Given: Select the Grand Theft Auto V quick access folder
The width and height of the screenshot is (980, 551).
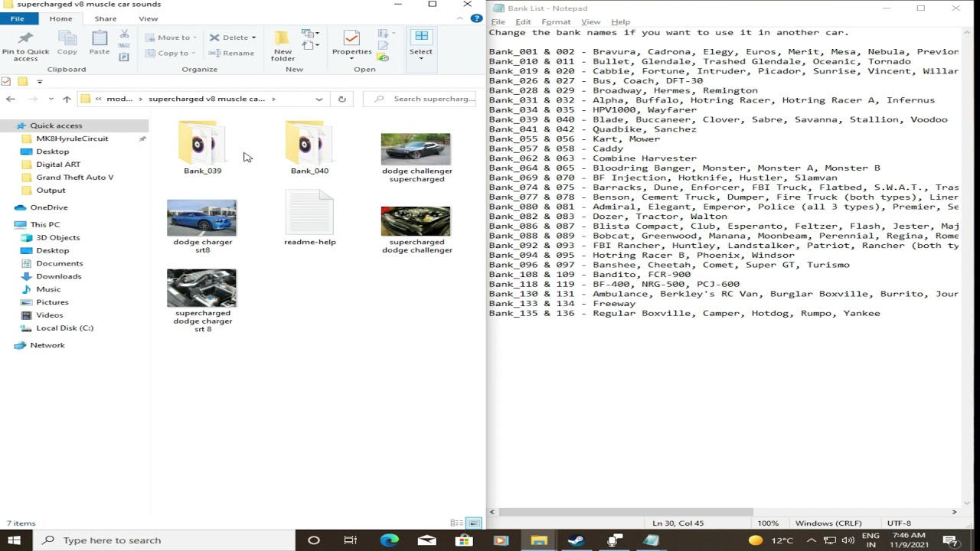Looking at the screenshot, I should [x=75, y=177].
